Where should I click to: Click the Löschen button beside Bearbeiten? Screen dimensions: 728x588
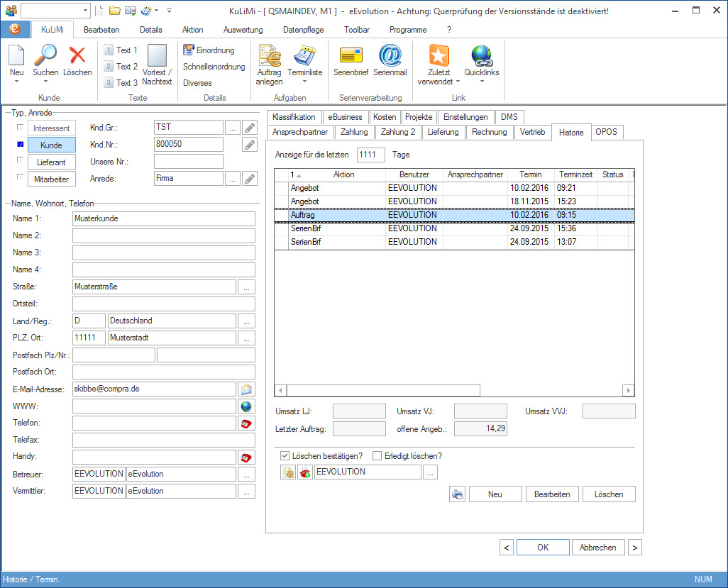(609, 494)
